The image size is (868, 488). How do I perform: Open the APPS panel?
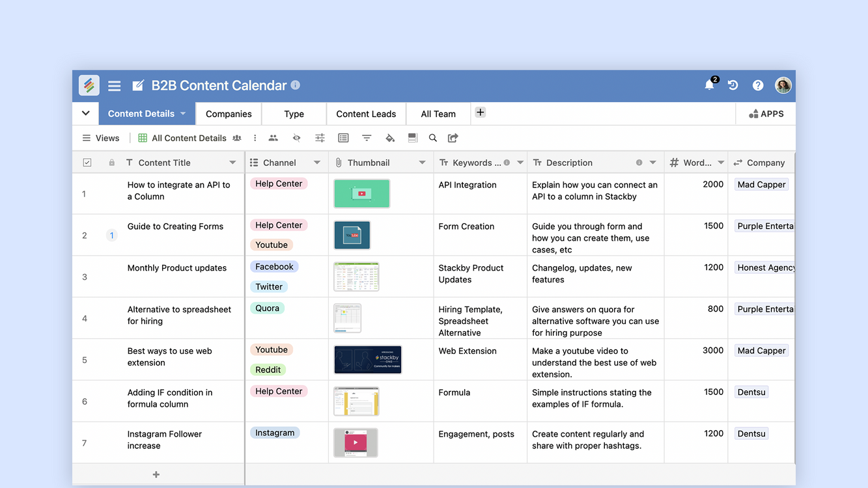[766, 114]
